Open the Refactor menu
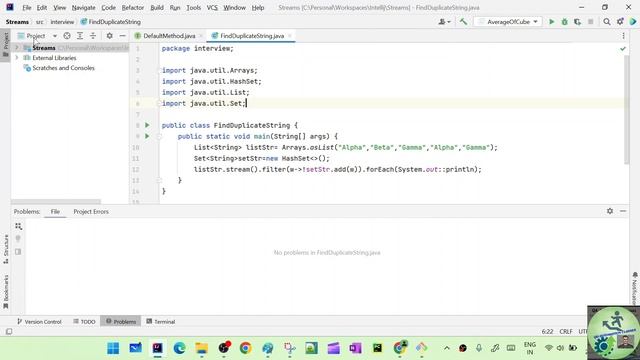Viewport: 640px width, 360px height. 133,8
